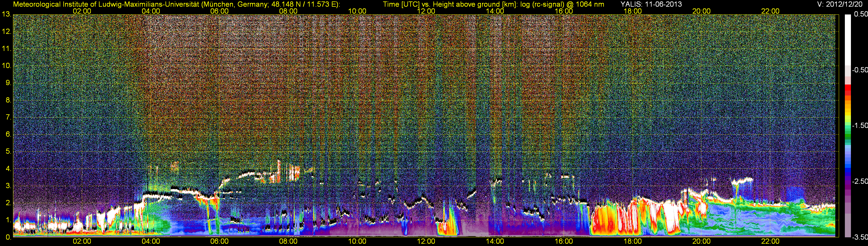Click the height label '5.' on the height axis
Screen dimensions: 868x246
point(8,151)
